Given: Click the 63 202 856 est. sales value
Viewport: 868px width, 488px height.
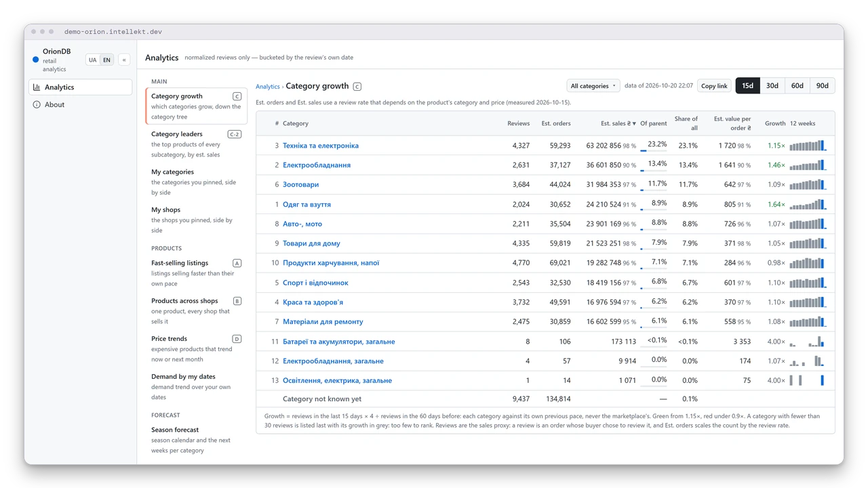Looking at the screenshot, I should point(604,146).
